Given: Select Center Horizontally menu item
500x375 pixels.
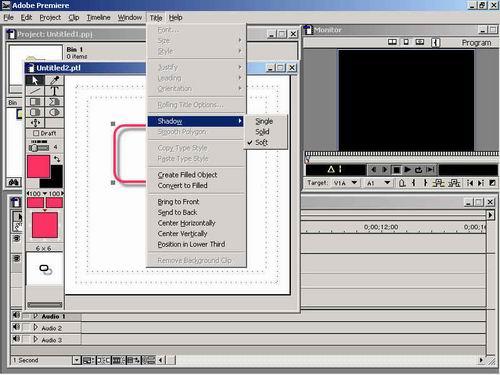Looking at the screenshot, I should [x=186, y=223].
